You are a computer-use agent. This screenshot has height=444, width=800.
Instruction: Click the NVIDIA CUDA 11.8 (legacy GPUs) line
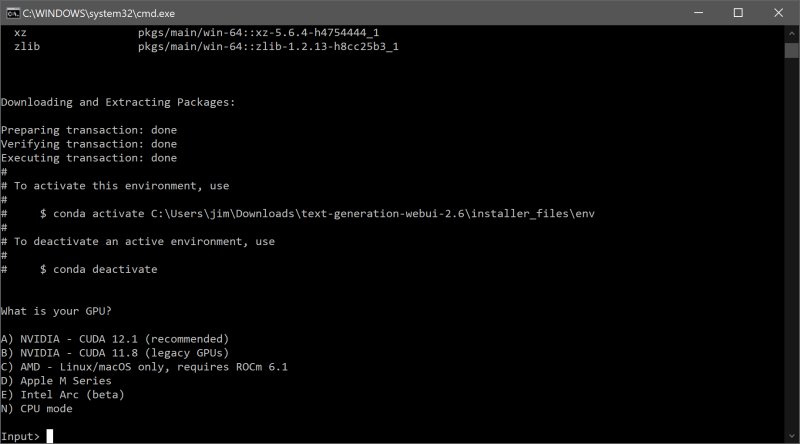[115, 353]
